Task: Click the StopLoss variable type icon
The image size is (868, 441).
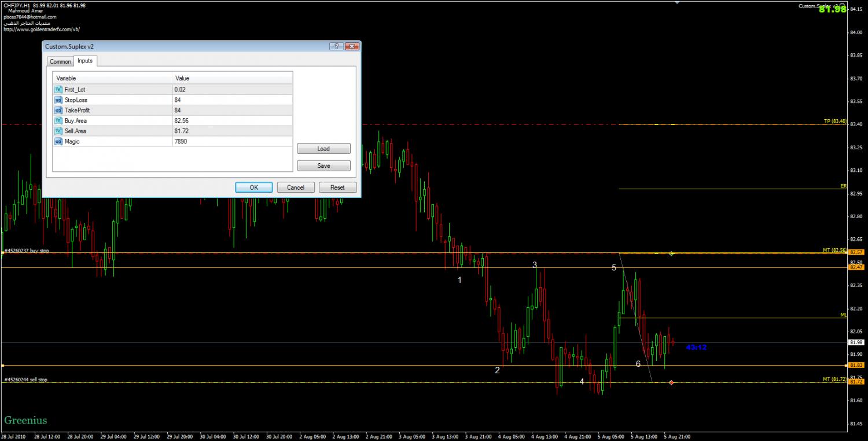Action: tap(58, 100)
